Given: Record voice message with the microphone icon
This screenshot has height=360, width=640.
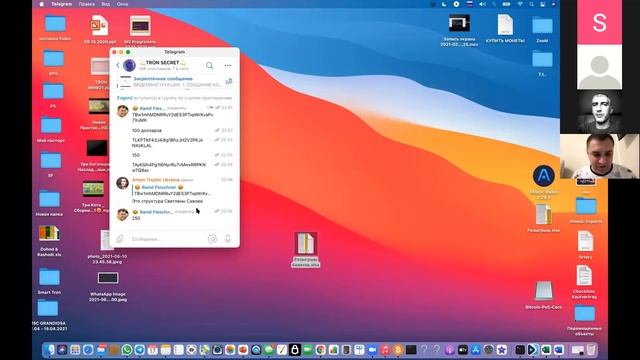Looking at the screenshot, I should click(228, 239).
